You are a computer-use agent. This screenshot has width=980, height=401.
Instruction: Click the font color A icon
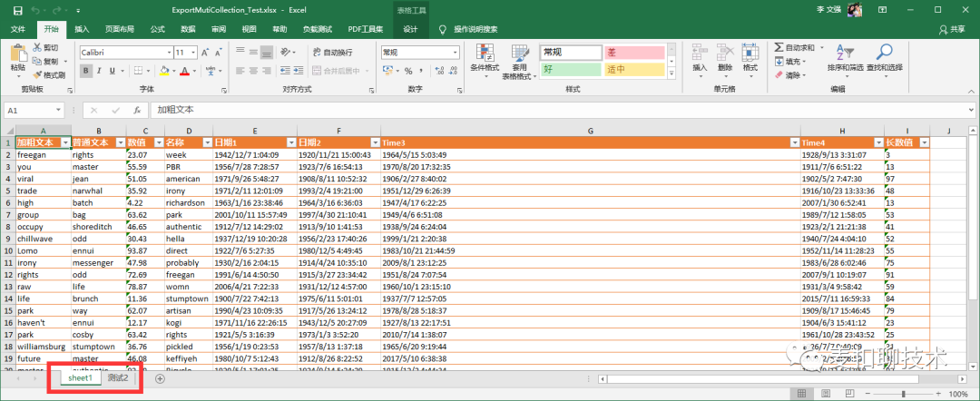tap(184, 71)
